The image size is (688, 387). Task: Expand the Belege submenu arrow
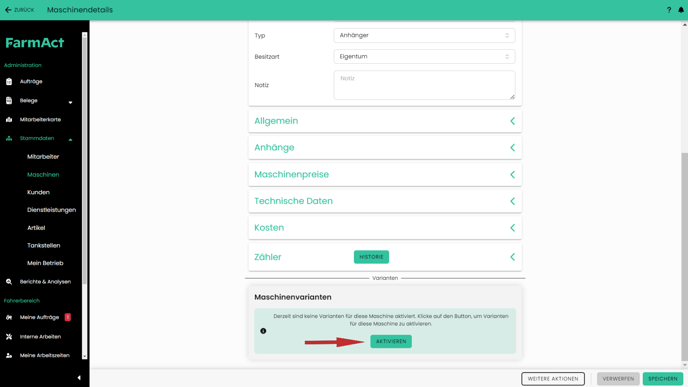pos(70,102)
